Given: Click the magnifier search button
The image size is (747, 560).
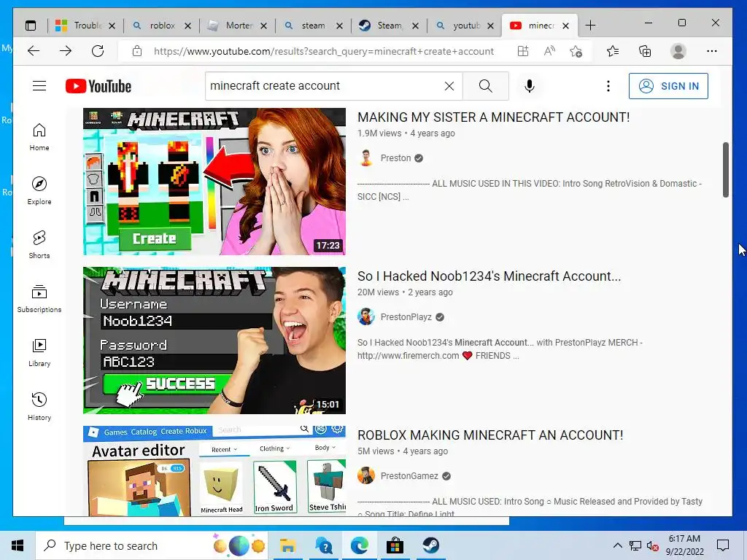Looking at the screenshot, I should click(485, 86).
